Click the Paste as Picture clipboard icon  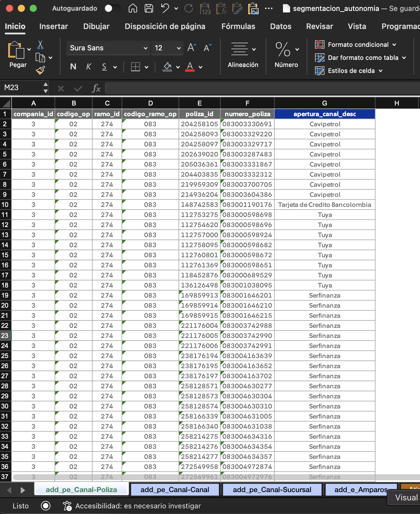tap(253, 9)
